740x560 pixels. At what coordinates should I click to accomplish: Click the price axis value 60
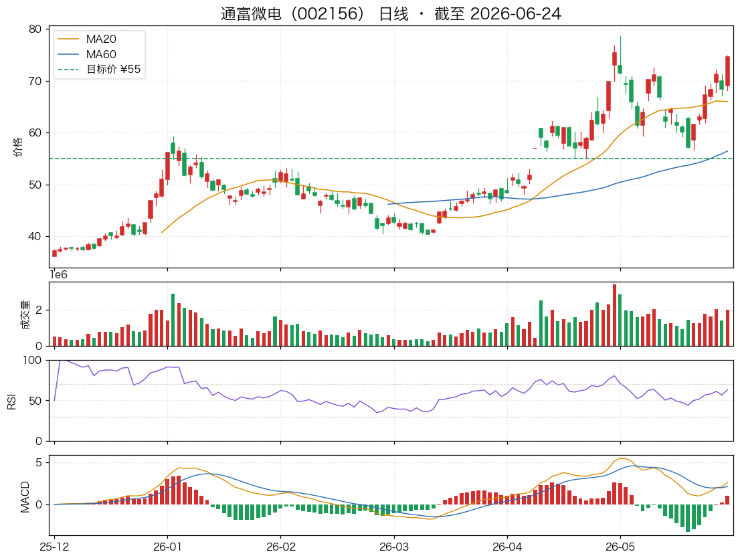35,133
